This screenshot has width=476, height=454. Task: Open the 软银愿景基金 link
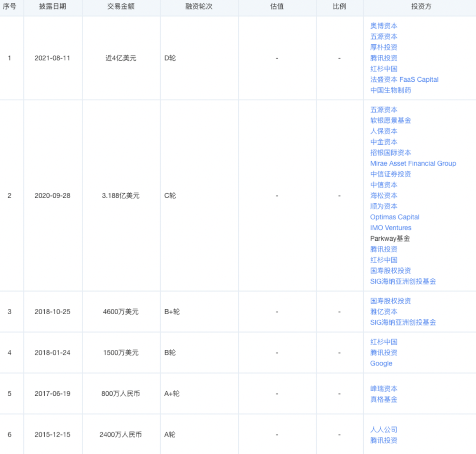pyautogui.click(x=391, y=120)
